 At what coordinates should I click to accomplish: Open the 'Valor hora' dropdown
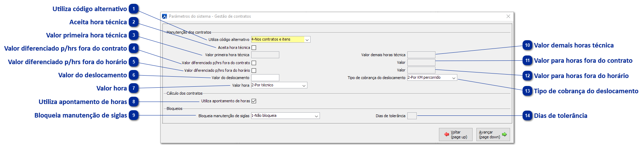[279, 85]
